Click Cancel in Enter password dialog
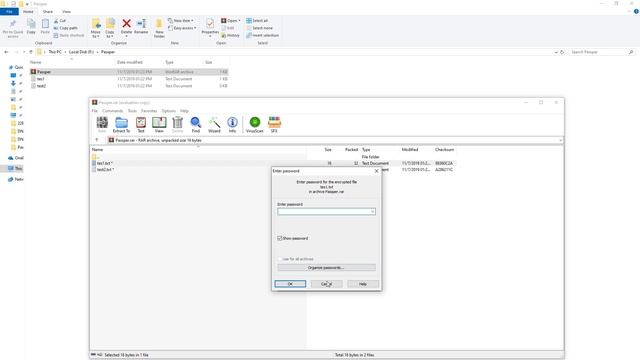This screenshot has width=640, height=360. coord(327,284)
